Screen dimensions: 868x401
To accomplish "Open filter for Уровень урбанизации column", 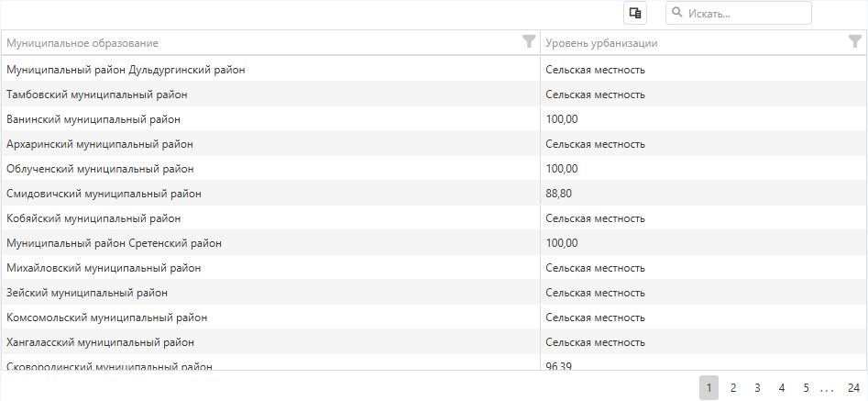I will (854, 41).
